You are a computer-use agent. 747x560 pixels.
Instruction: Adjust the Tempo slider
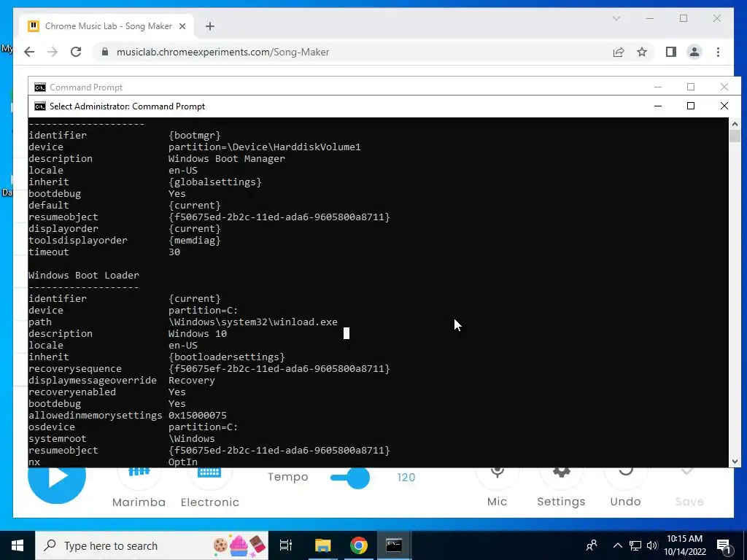pyautogui.click(x=351, y=478)
